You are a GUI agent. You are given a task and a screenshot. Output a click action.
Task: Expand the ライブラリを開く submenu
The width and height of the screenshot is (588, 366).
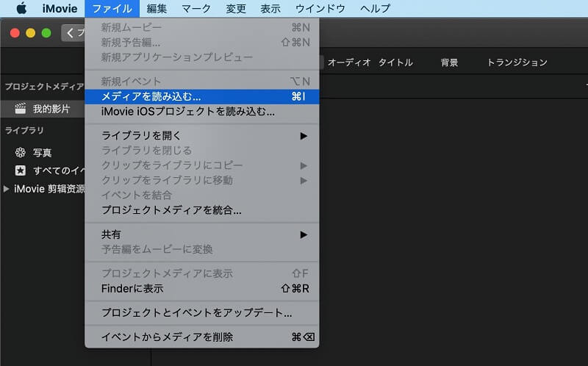coord(202,135)
